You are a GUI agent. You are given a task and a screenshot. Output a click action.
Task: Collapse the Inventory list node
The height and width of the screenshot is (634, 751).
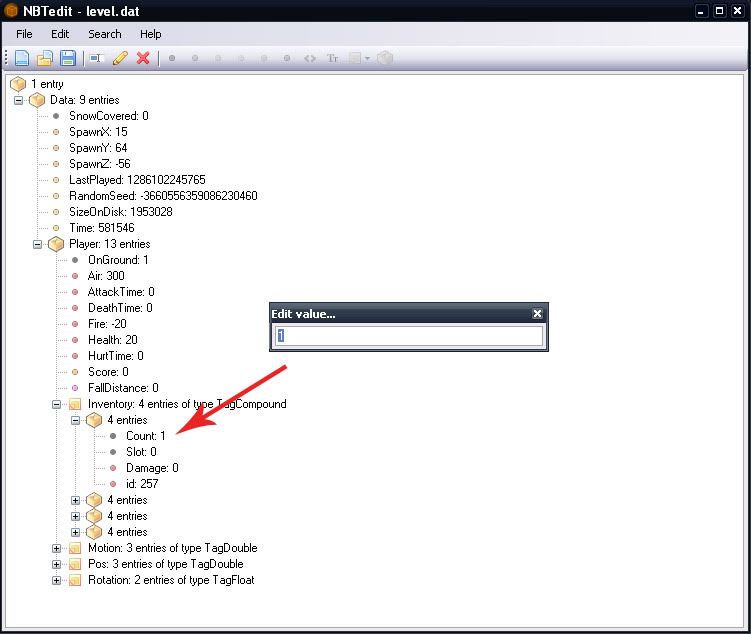pyautogui.click(x=57, y=404)
